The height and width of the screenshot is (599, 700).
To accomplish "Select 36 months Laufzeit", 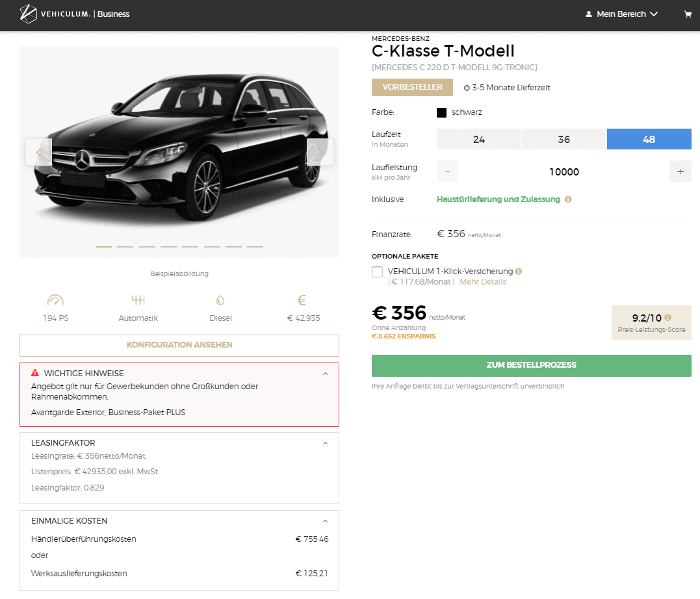I will (x=564, y=139).
